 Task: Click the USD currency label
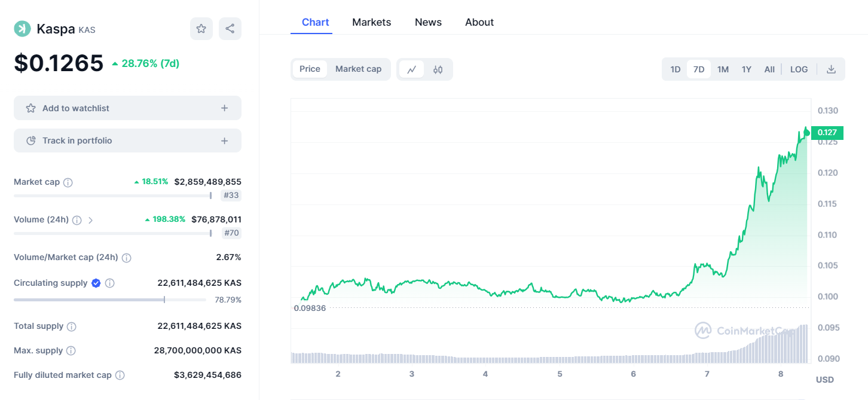(825, 380)
